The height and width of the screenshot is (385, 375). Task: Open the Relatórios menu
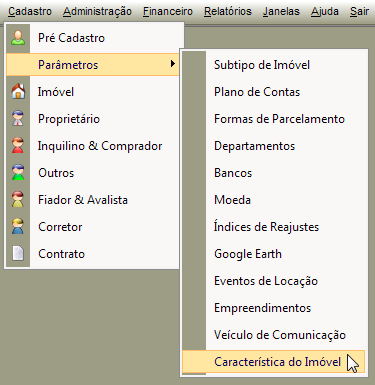(228, 11)
